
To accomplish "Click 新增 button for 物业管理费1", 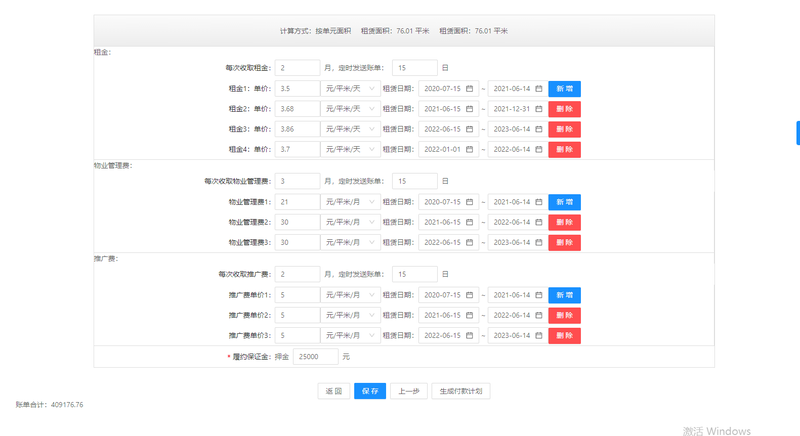I will [x=564, y=202].
